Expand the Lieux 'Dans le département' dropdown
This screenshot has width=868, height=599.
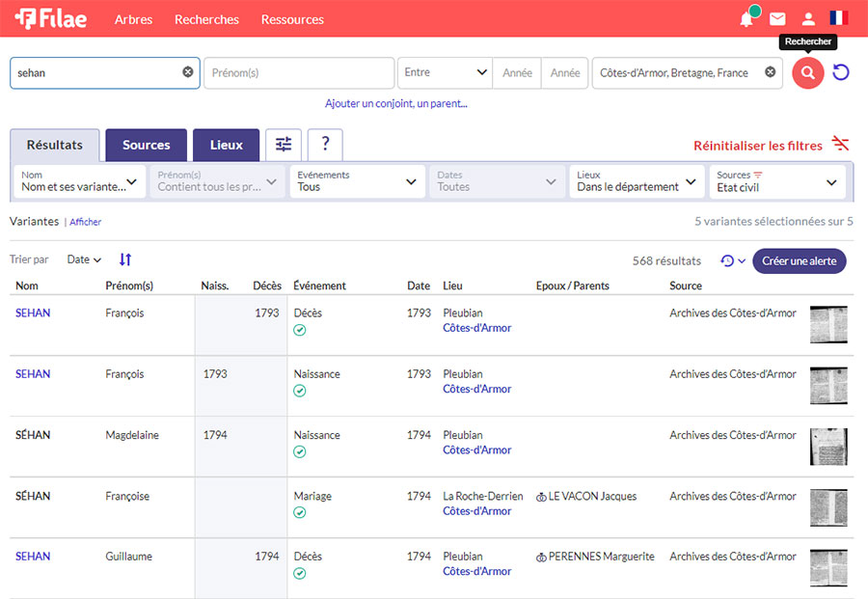(637, 181)
